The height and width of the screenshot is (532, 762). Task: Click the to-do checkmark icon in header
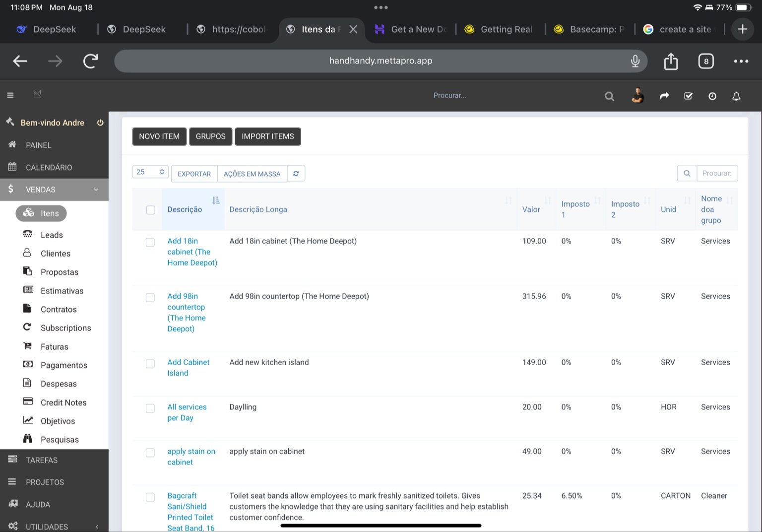coord(688,96)
